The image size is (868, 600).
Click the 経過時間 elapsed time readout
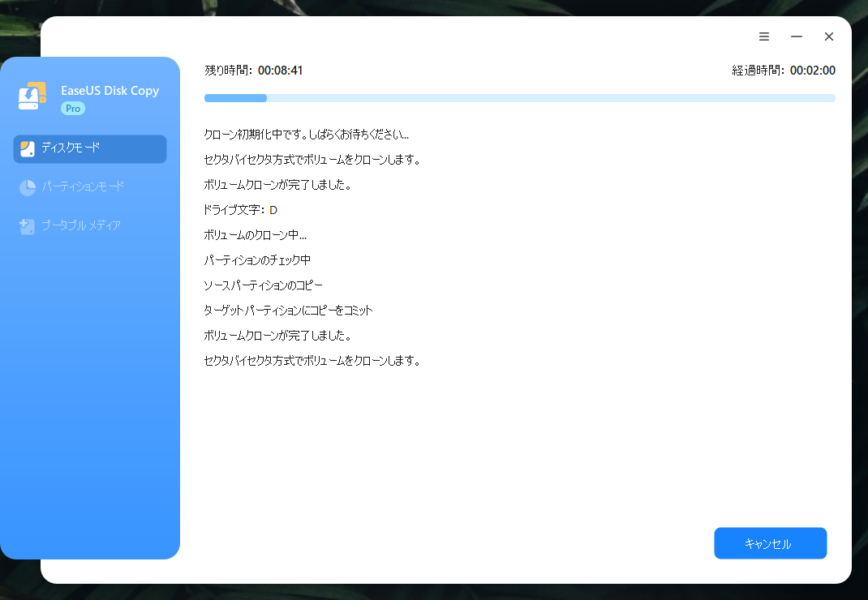click(x=783, y=71)
